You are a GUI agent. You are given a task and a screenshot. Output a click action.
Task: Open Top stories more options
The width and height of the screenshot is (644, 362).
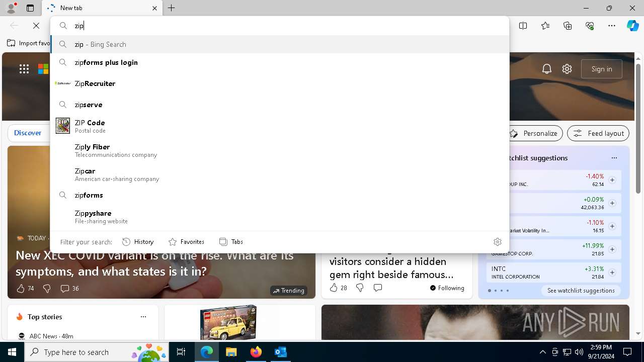pyautogui.click(x=143, y=317)
